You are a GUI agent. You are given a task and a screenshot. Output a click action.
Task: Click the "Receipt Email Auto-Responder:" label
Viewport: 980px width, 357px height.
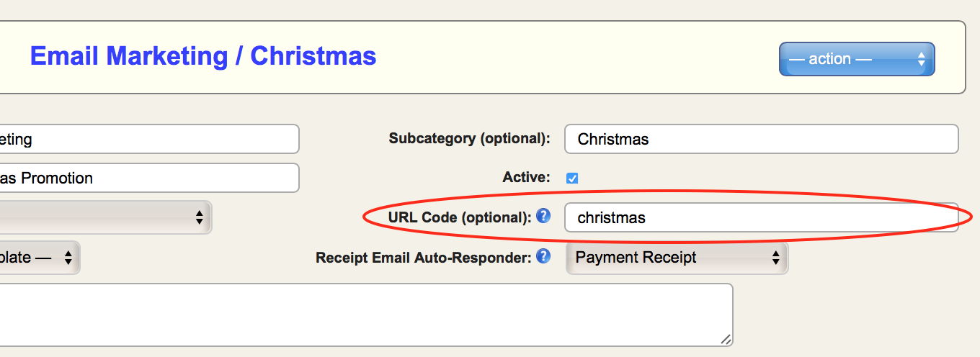(x=424, y=257)
